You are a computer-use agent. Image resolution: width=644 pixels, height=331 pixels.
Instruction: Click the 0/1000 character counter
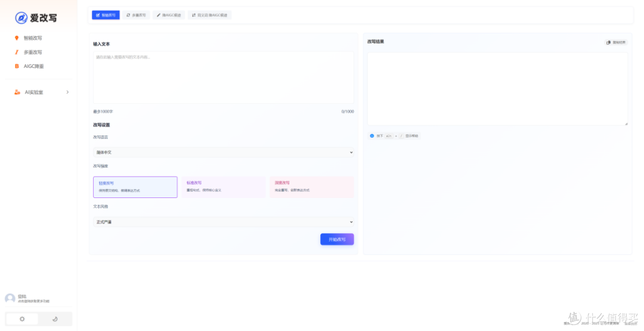click(x=348, y=112)
